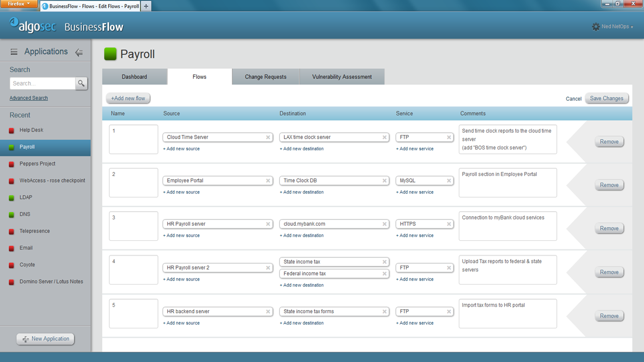Click the search magnifier icon
644x362 pixels.
(x=82, y=83)
